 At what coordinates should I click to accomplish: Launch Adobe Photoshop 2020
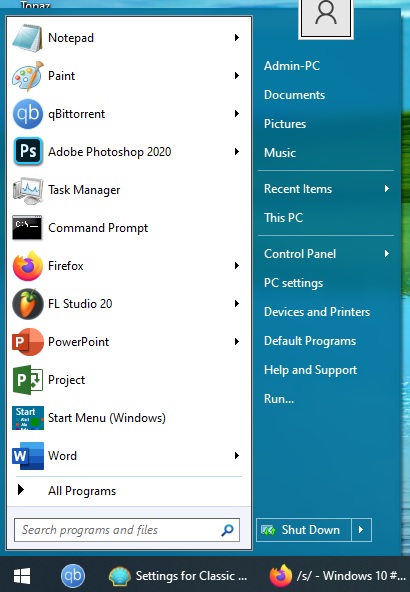(128, 152)
